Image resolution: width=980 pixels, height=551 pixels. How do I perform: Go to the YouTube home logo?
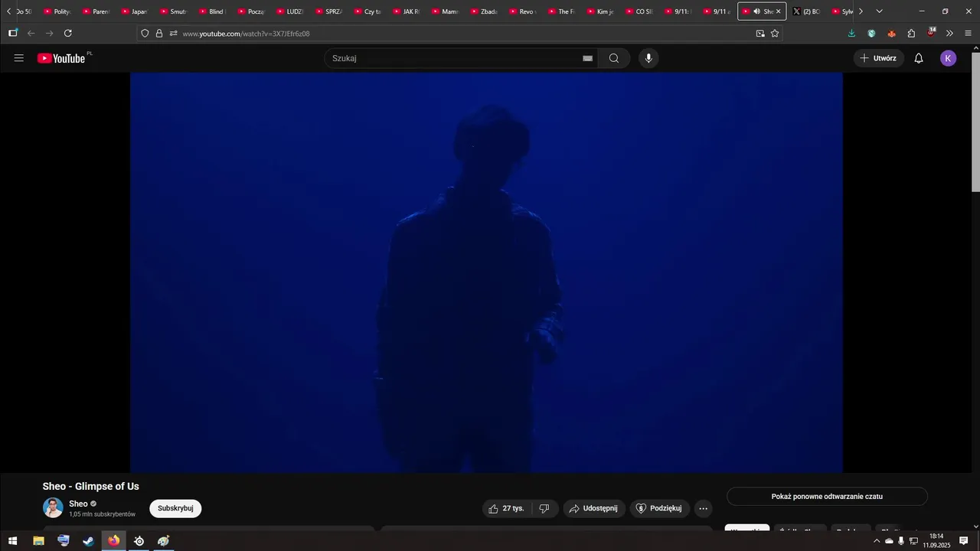pyautogui.click(x=61, y=58)
